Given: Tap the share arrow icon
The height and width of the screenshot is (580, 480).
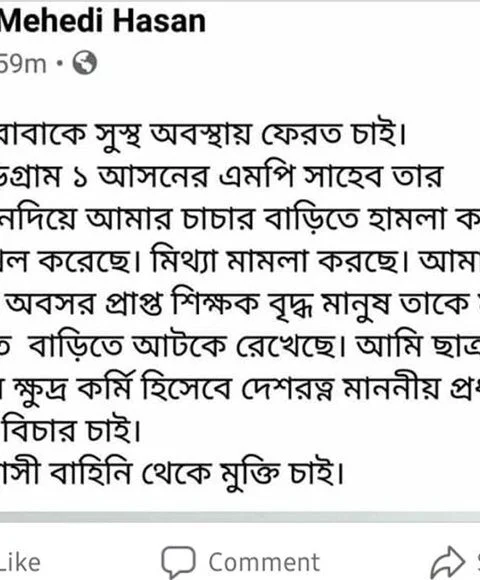Looking at the screenshot, I should pos(447,563).
